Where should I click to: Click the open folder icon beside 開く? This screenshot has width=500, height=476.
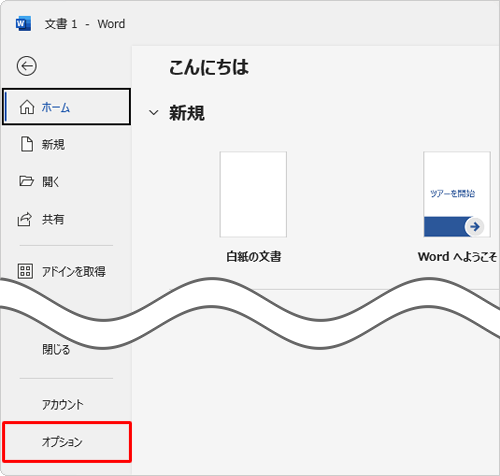tap(26, 181)
